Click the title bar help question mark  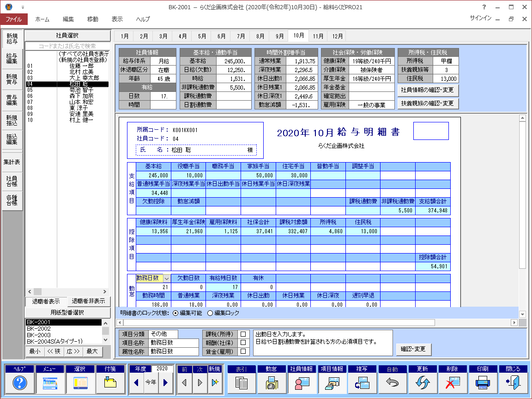[484, 7]
